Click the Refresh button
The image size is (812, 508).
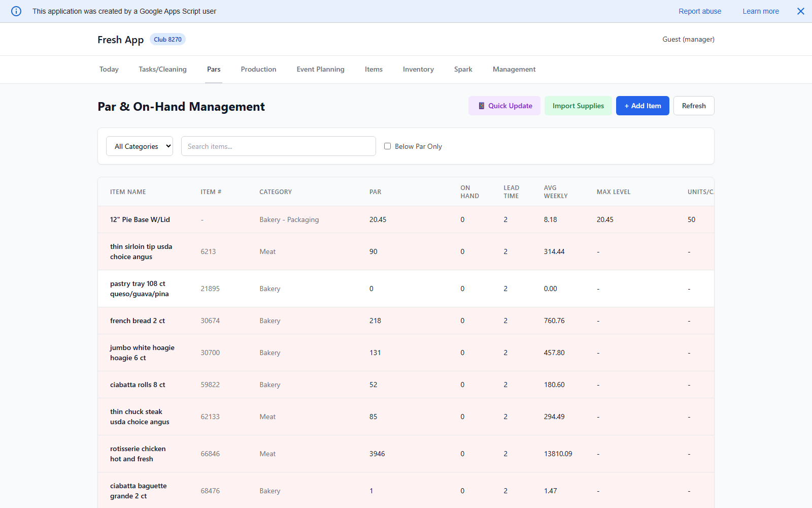(693, 106)
